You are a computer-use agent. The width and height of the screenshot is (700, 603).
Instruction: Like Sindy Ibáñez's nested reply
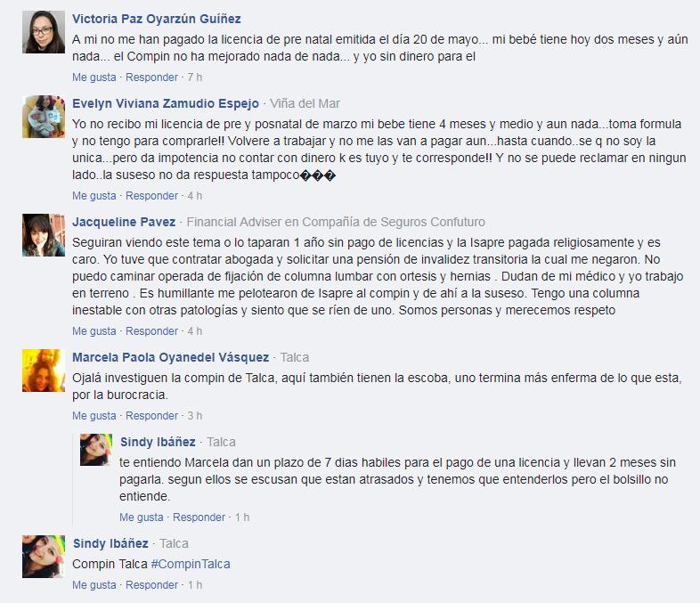(x=141, y=517)
